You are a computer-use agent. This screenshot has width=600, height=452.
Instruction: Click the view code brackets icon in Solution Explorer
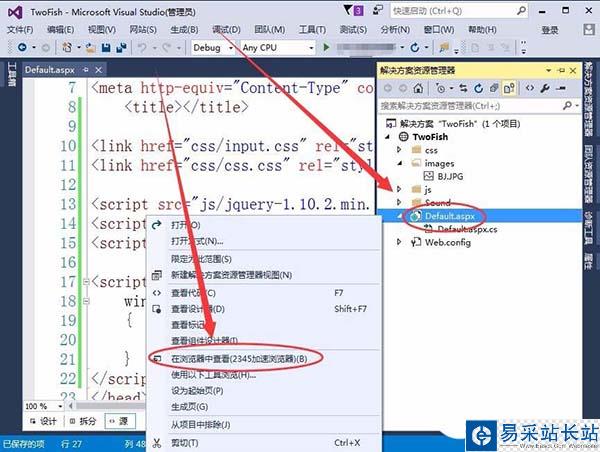(x=530, y=88)
